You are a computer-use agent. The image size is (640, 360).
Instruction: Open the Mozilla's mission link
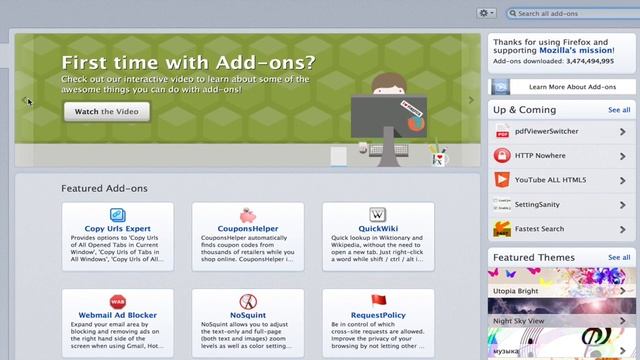[x=576, y=51]
